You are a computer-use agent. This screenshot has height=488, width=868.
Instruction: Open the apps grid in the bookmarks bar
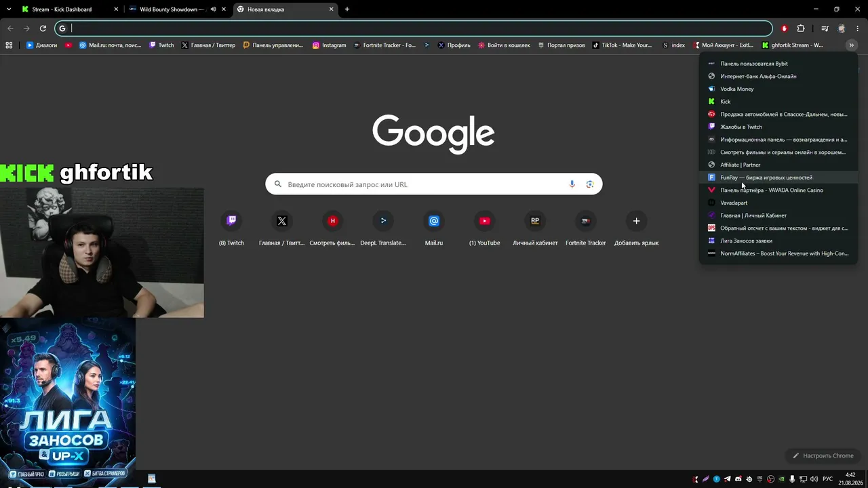(x=9, y=45)
